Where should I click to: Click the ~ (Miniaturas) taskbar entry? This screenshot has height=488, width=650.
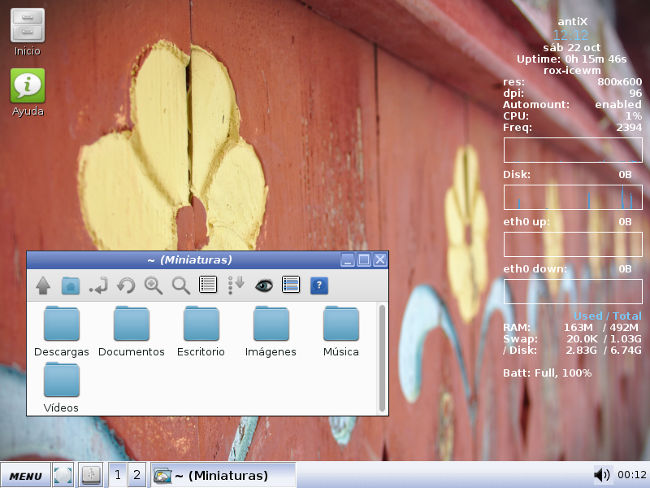[x=223, y=475]
